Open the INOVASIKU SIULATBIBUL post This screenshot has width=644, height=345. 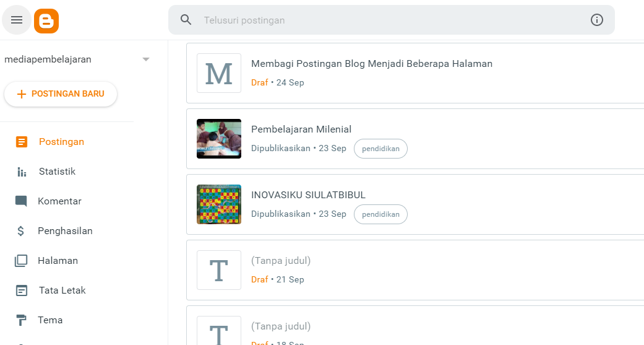tap(308, 195)
